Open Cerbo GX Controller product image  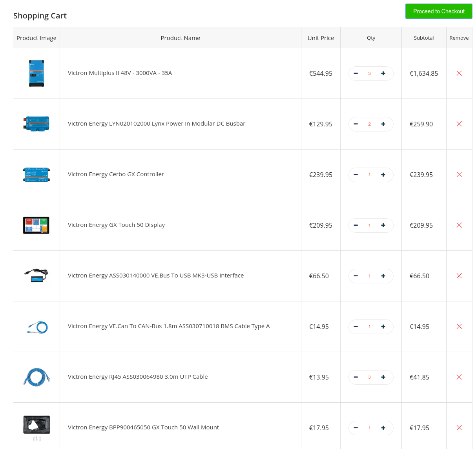click(36, 175)
